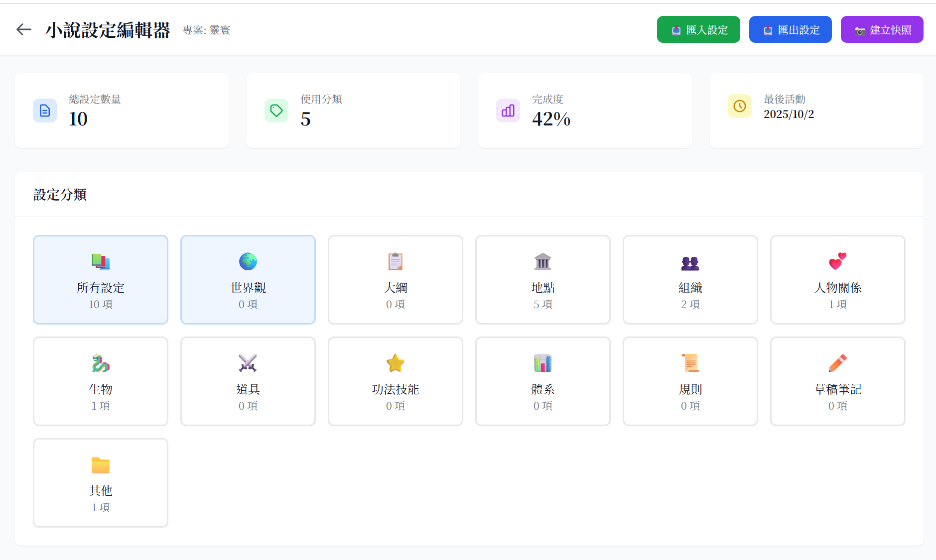Click the 完成度 bar chart icon
This screenshot has height=560, width=936.
click(508, 111)
